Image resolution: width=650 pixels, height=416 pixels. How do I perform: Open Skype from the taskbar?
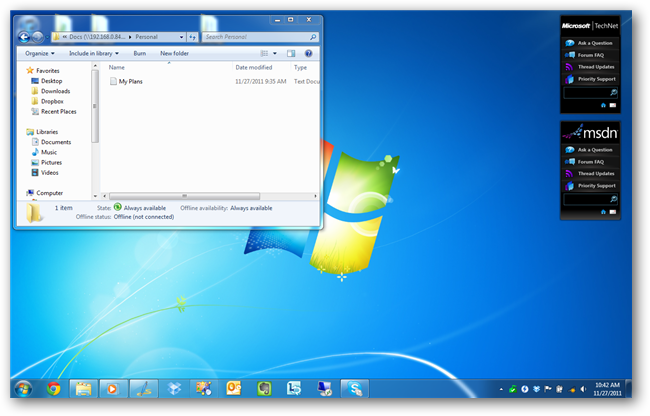(x=354, y=389)
